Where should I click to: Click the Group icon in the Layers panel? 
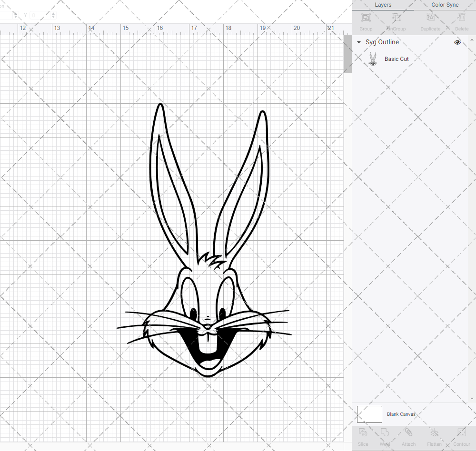366,18
